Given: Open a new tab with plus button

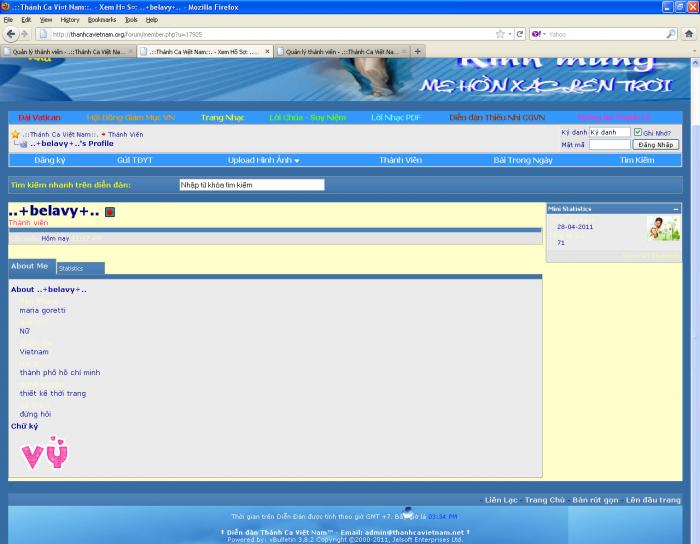Looking at the screenshot, I should point(418,51).
